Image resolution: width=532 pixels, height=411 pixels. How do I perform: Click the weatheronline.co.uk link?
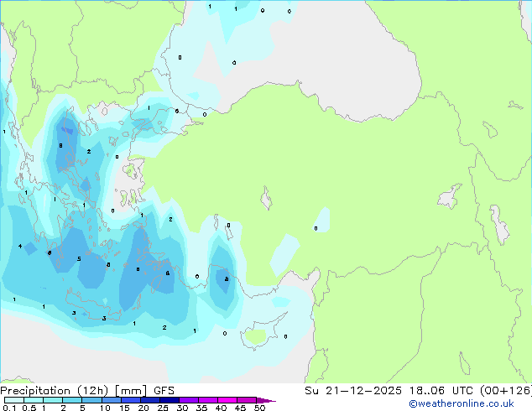pos(462,403)
